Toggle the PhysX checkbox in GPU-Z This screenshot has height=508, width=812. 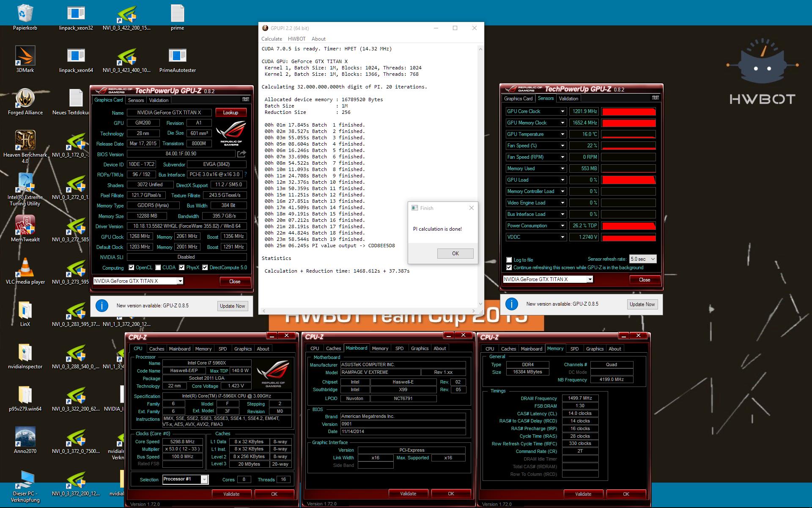181,268
